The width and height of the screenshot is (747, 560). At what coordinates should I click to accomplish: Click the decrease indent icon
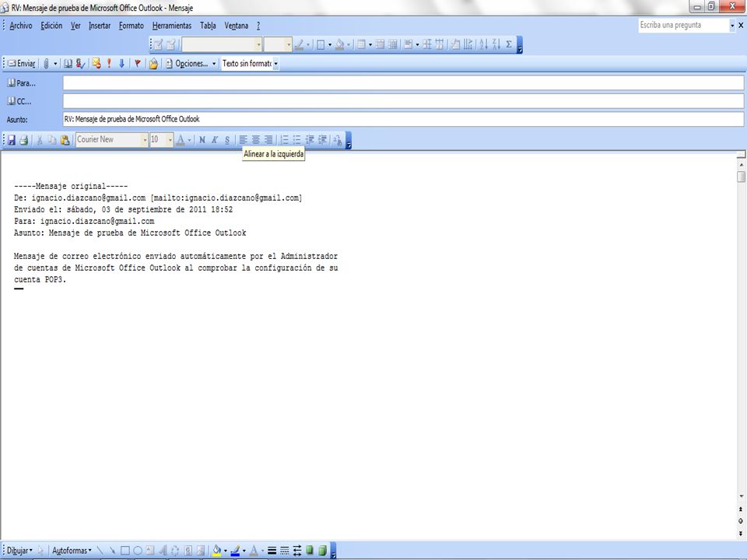pyautogui.click(x=310, y=139)
